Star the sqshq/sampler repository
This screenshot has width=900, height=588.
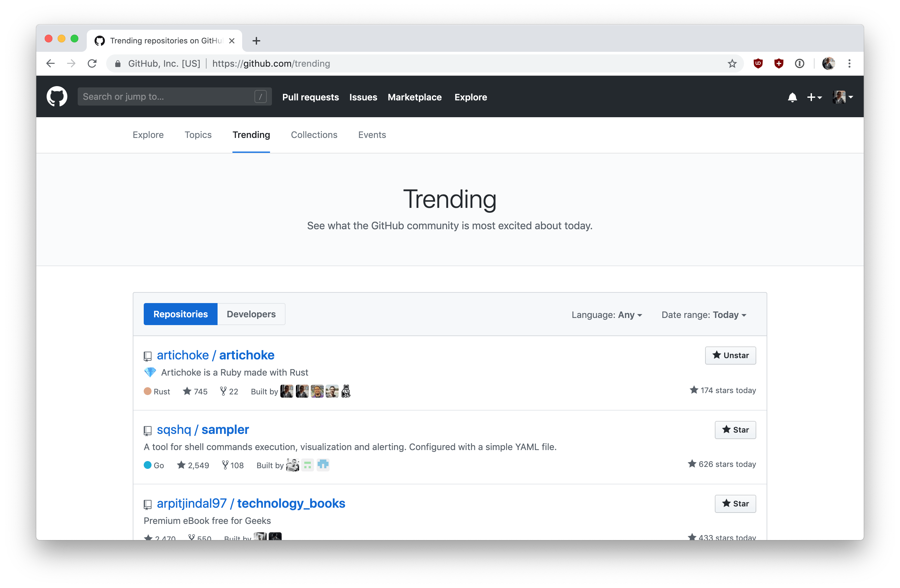click(x=735, y=430)
